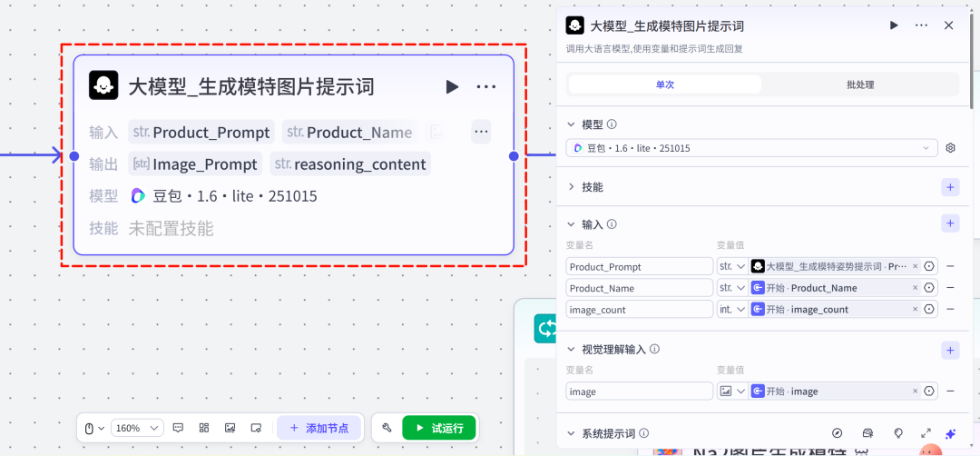Clear the Product_Prompt variable value

click(915, 266)
